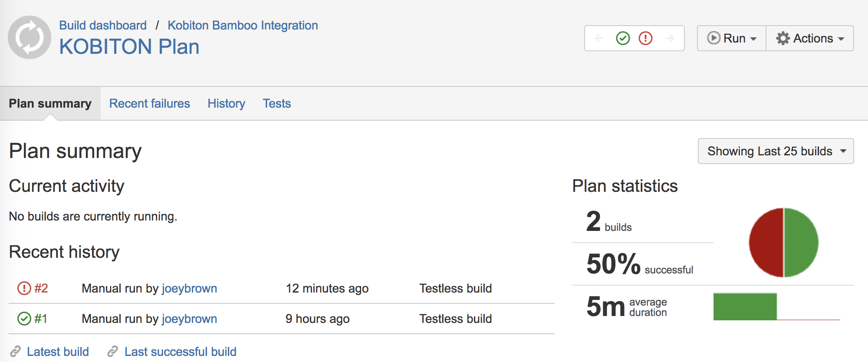The height and width of the screenshot is (362, 868).
Task: Click the chain icon beside Last successful build
Action: pyautogui.click(x=113, y=351)
